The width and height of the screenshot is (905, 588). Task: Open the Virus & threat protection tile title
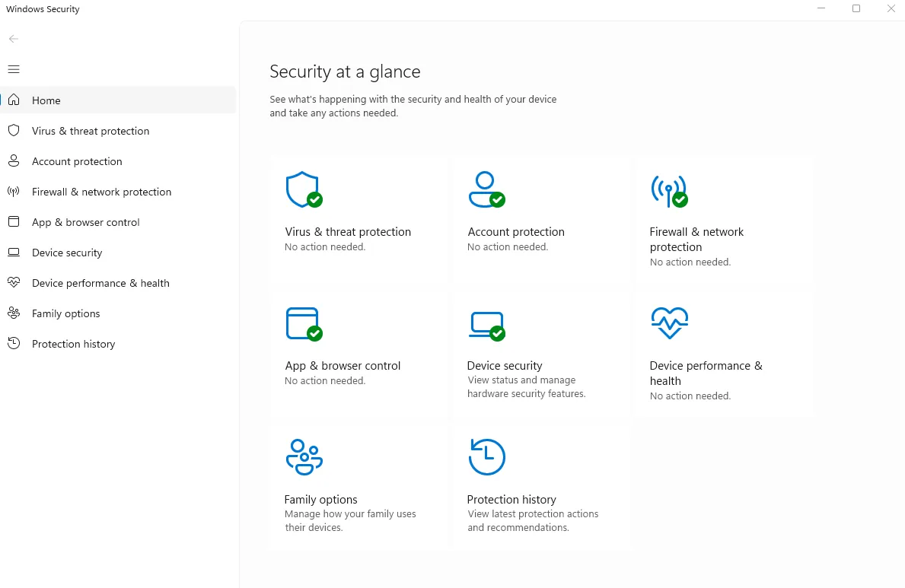tap(348, 232)
